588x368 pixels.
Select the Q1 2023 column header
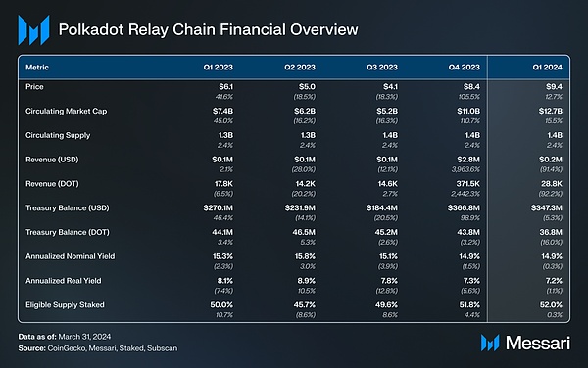219,68
